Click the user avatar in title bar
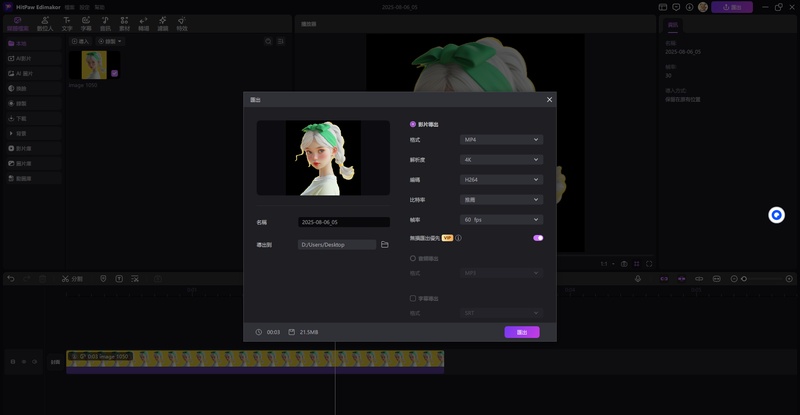This screenshot has height=415, width=800. 703,7
